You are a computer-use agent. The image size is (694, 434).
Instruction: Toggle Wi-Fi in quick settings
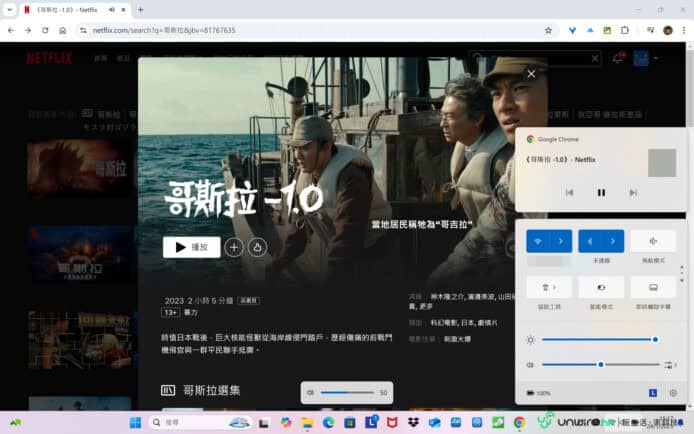tap(538, 241)
